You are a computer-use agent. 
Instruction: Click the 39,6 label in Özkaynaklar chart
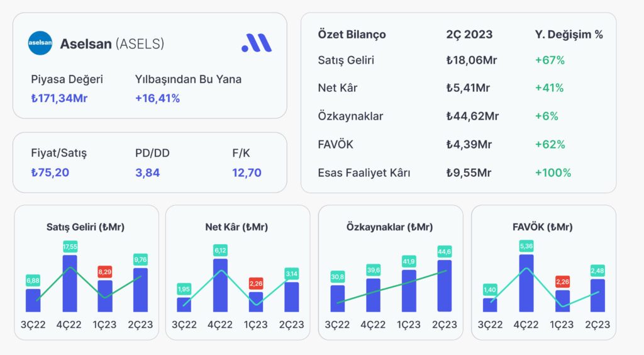pos(374,270)
